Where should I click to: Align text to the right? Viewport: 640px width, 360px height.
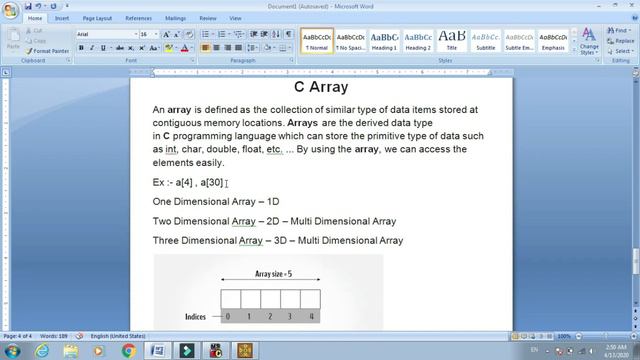(227, 48)
